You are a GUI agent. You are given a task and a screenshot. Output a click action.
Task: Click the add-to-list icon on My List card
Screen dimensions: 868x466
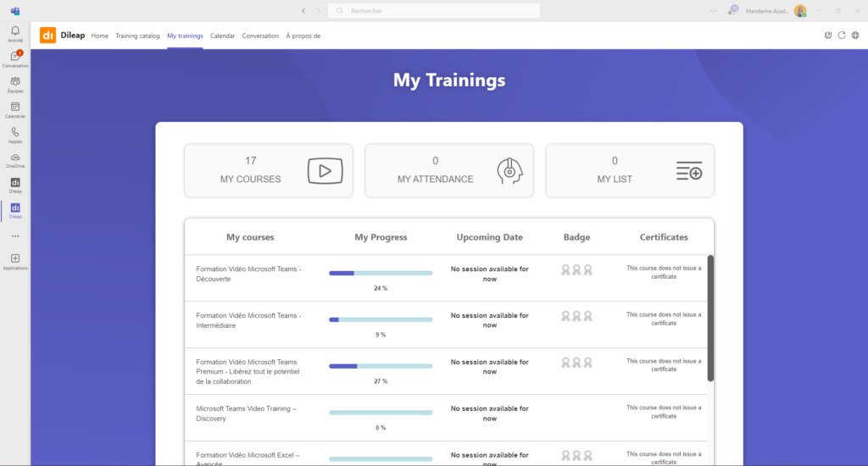[689, 171]
